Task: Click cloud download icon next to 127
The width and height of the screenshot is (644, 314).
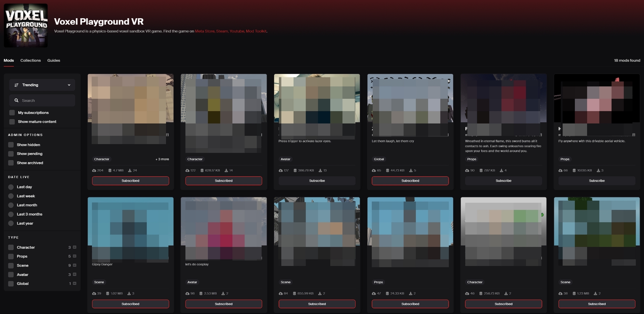Action: pos(281,171)
